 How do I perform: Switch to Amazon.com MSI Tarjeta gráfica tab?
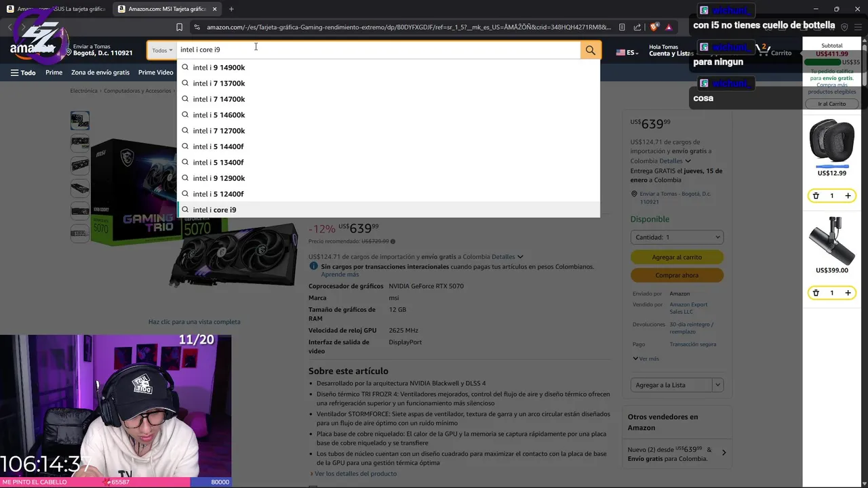pyautogui.click(x=166, y=9)
